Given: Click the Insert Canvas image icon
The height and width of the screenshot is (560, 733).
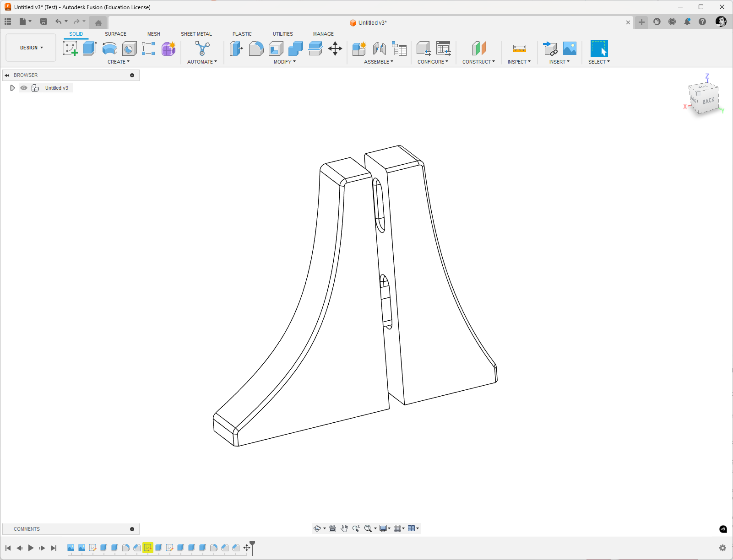Looking at the screenshot, I should [x=570, y=48].
